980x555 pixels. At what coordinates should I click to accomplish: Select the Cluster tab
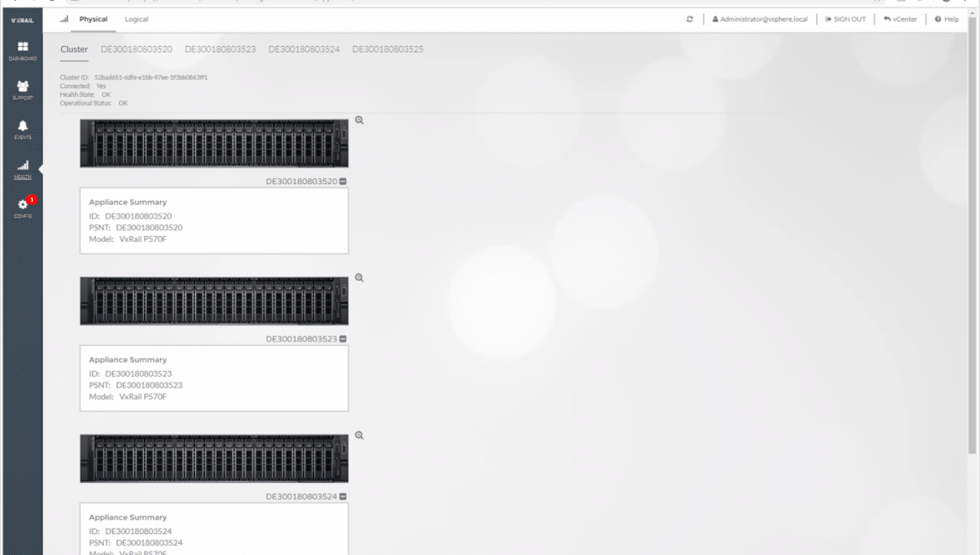pos(75,49)
